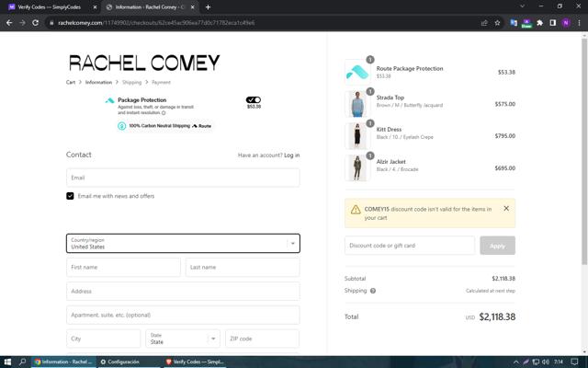Open the Chrome three-dot menu
This screenshot has height=368, width=588.
pyautogui.click(x=580, y=23)
